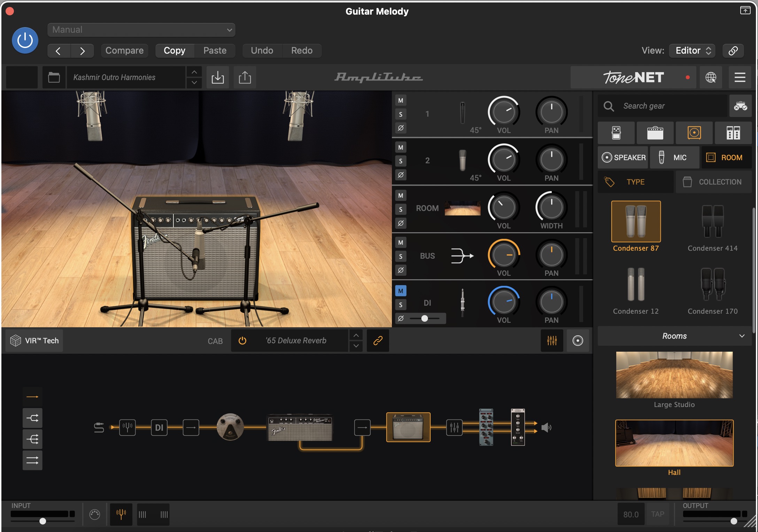The width and height of the screenshot is (758, 532).
Task: Solo mic channel 1
Action: (401, 114)
